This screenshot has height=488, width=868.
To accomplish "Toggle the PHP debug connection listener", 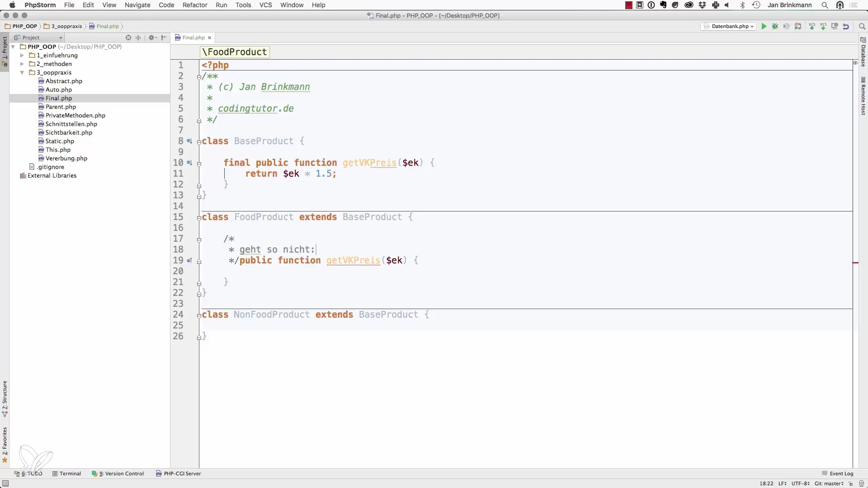I will 798,26.
